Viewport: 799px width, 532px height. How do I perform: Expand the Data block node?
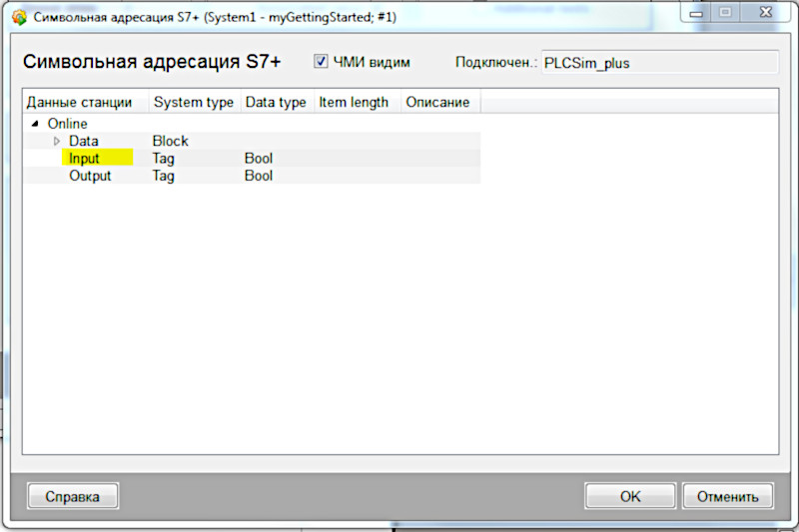pos(57,141)
